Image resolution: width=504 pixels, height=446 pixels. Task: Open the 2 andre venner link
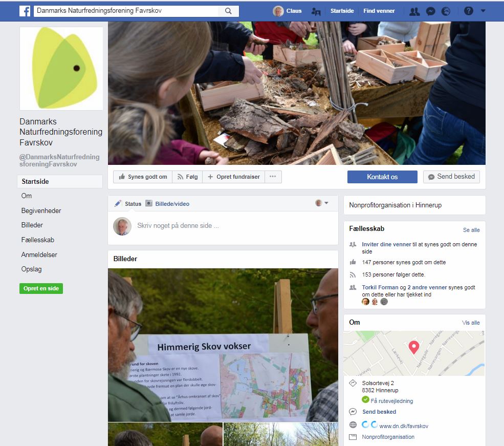click(x=427, y=287)
